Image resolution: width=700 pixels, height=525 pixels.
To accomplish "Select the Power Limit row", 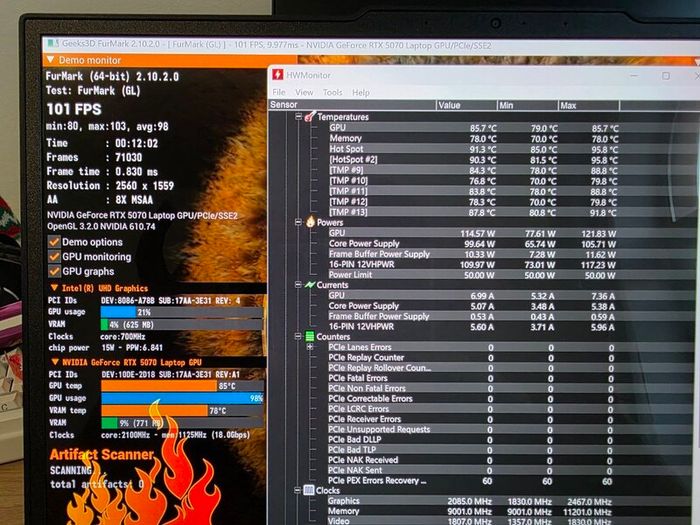I will [x=473, y=275].
